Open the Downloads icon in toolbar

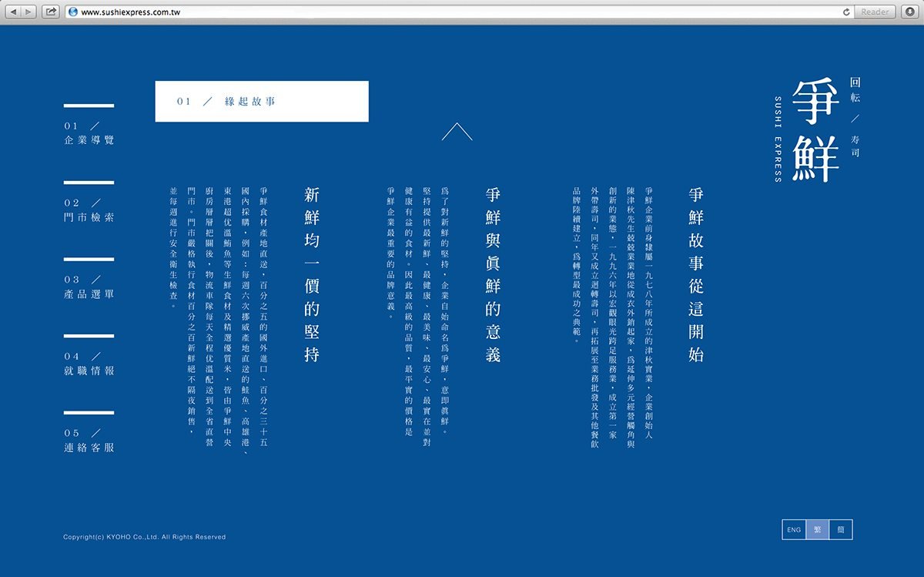point(909,12)
